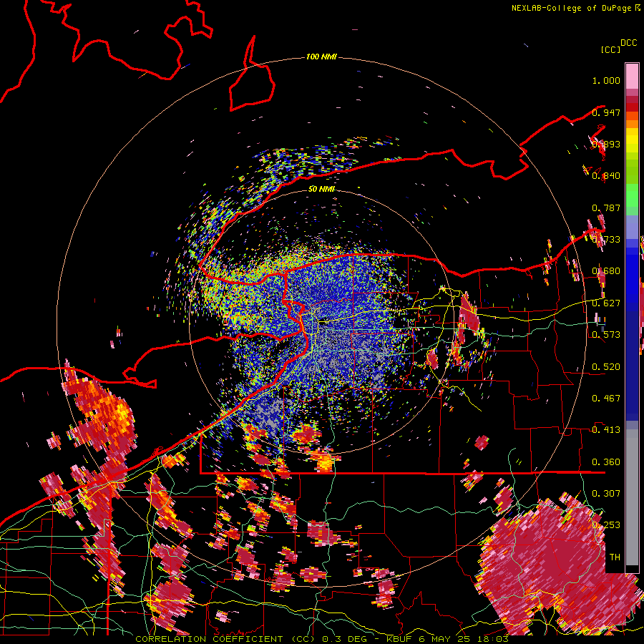
Task: Click the 100 NMI range ring label
Action: [321, 57]
